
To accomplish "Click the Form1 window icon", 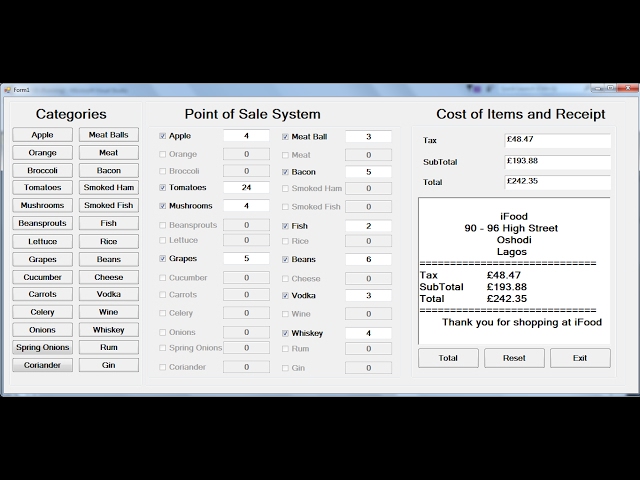I will tap(7, 90).
